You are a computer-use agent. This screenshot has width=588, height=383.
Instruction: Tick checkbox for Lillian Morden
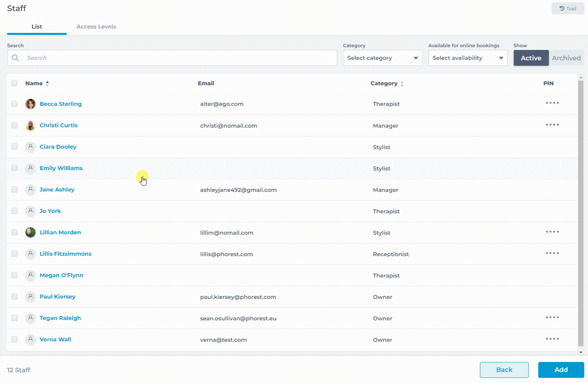pos(15,232)
